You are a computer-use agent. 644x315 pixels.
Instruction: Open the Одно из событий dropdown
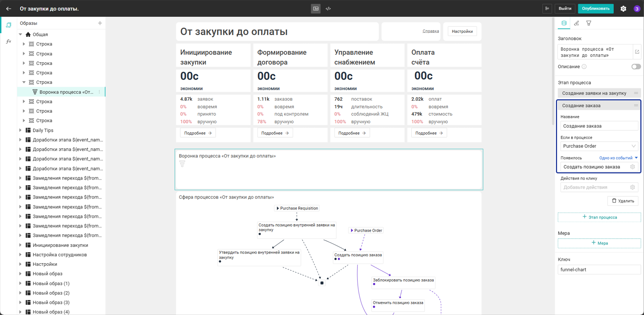618,158
